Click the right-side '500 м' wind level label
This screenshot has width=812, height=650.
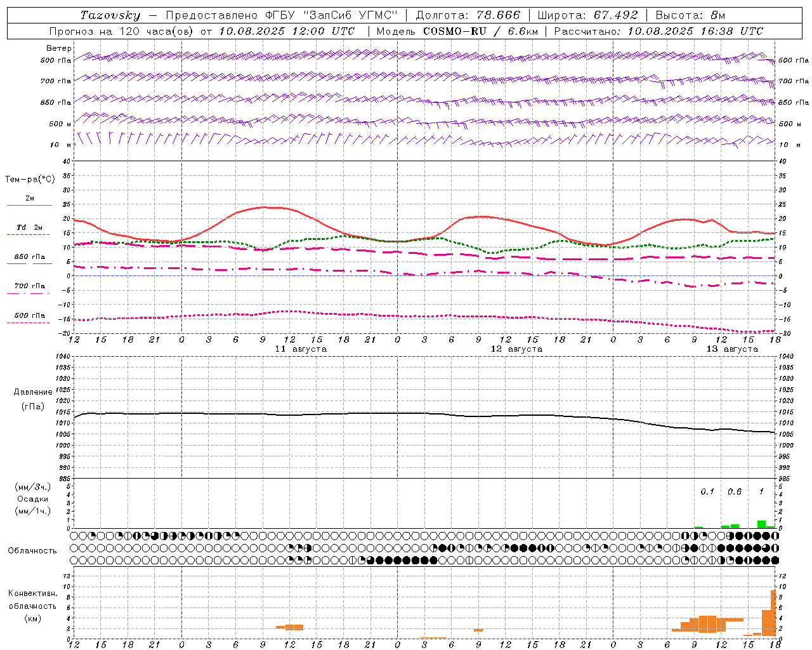pos(790,124)
